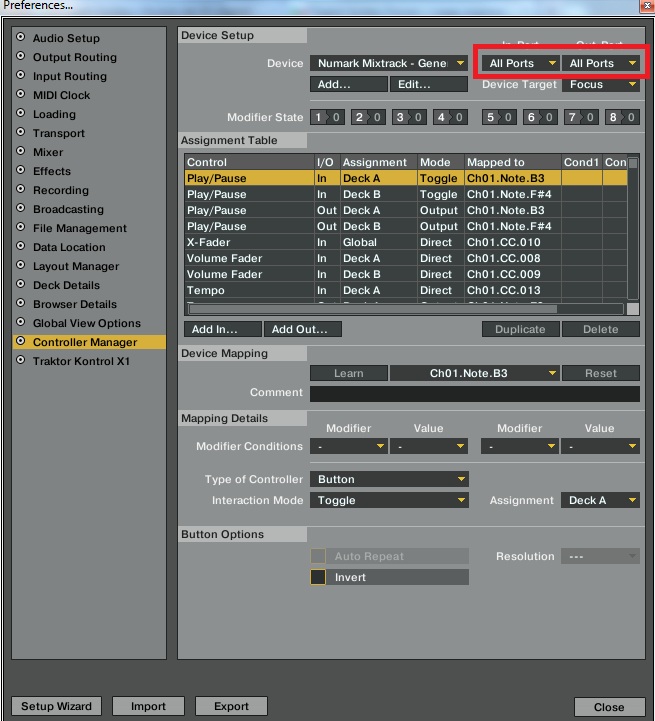Click the Add Out... button
The image size is (655, 721).
coord(303,329)
